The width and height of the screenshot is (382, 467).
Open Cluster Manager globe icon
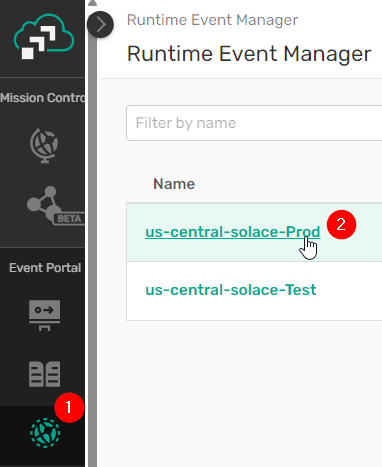click(x=44, y=145)
